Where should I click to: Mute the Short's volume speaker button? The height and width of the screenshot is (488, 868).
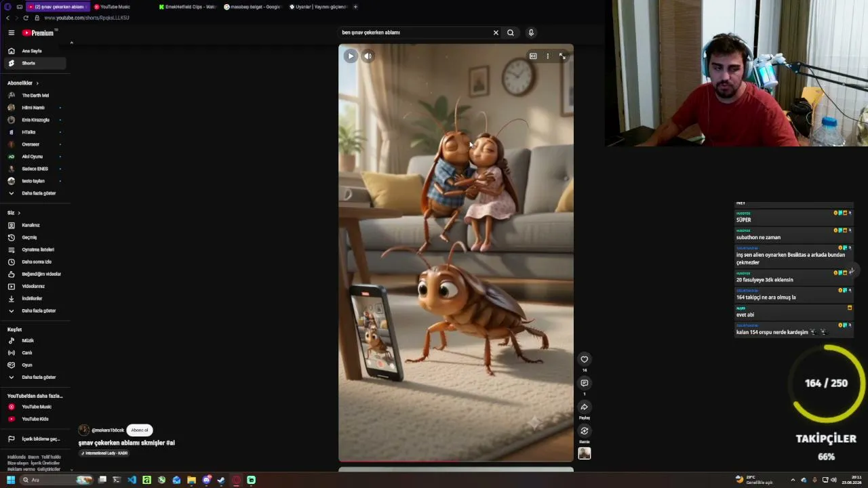pyautogui.click(x=368, y=56)
